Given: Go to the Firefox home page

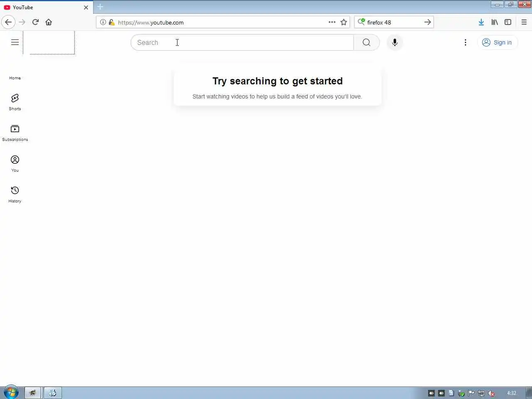Looking at the screenshot, I should (x=49, y=22).
